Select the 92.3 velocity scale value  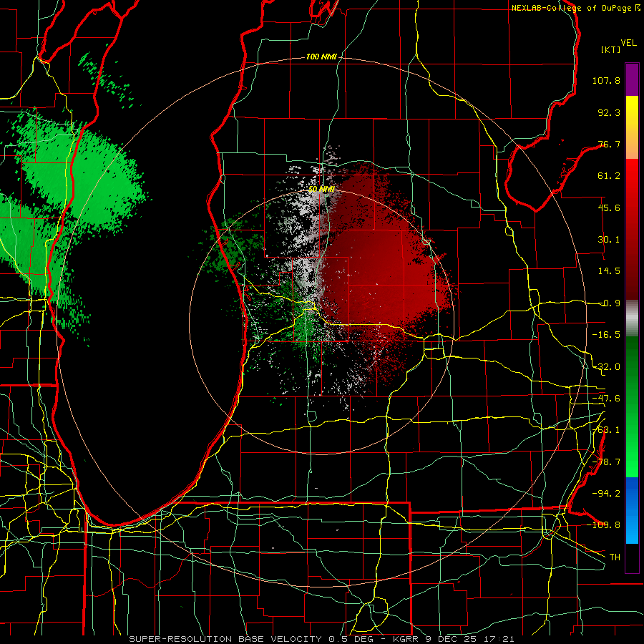[x=609, y=112]
